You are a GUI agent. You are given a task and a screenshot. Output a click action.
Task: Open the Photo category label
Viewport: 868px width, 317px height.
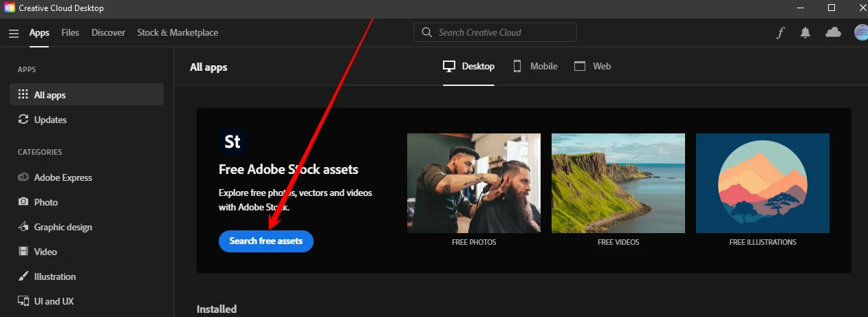pos(46,202)
